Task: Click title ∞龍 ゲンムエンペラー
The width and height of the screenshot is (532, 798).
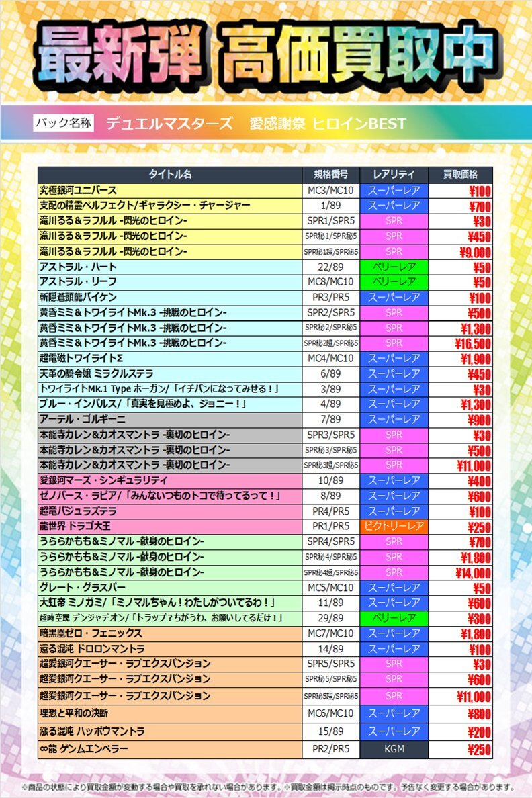Action: point(84,749)
